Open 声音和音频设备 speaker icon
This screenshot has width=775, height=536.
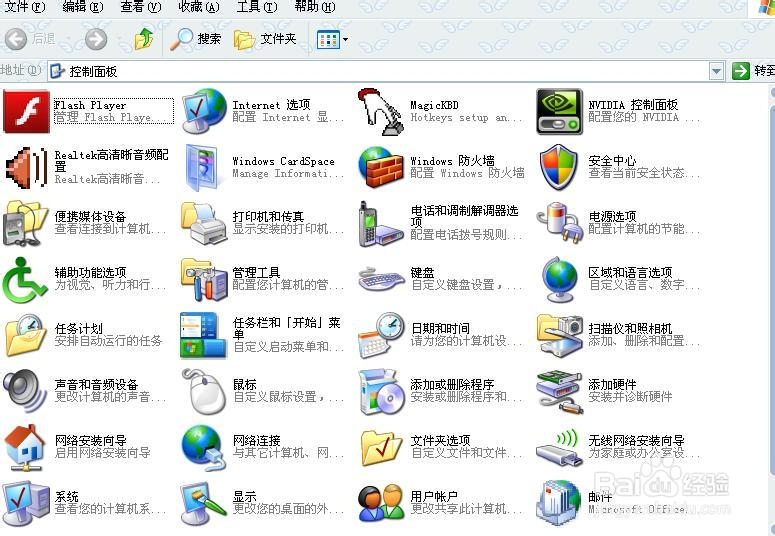pyautogui.click(x=25, y=391)
